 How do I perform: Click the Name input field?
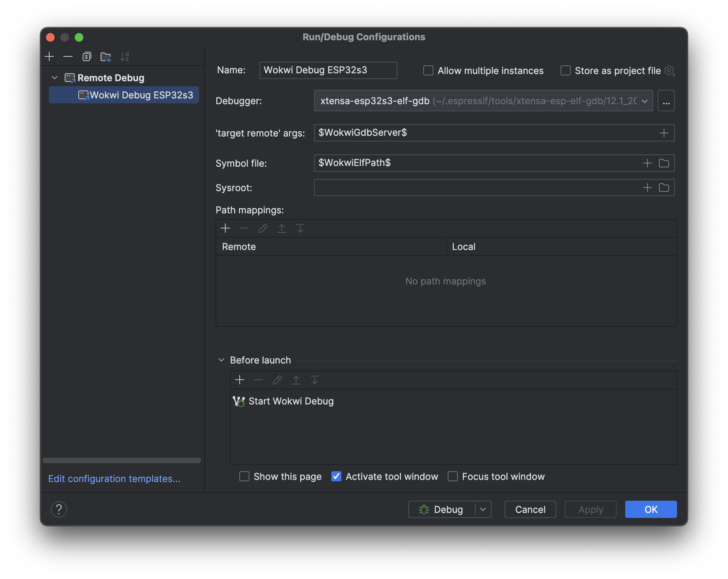click(x=328, y=70)
